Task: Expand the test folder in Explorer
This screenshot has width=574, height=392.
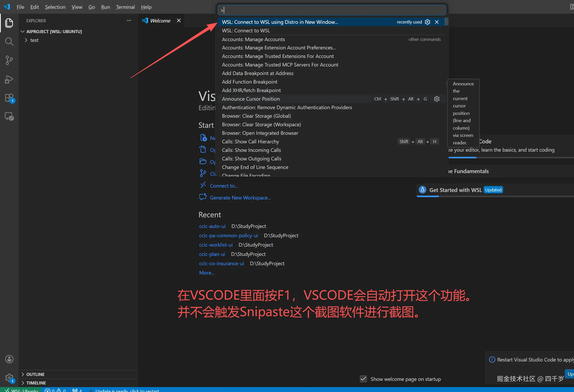Action: click(x=26, y=40)
